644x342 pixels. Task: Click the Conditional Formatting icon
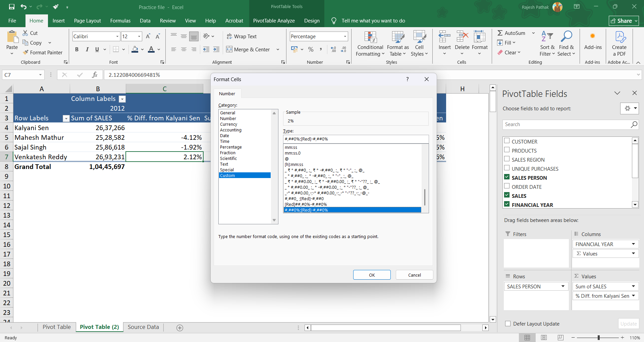click(370, 38)
